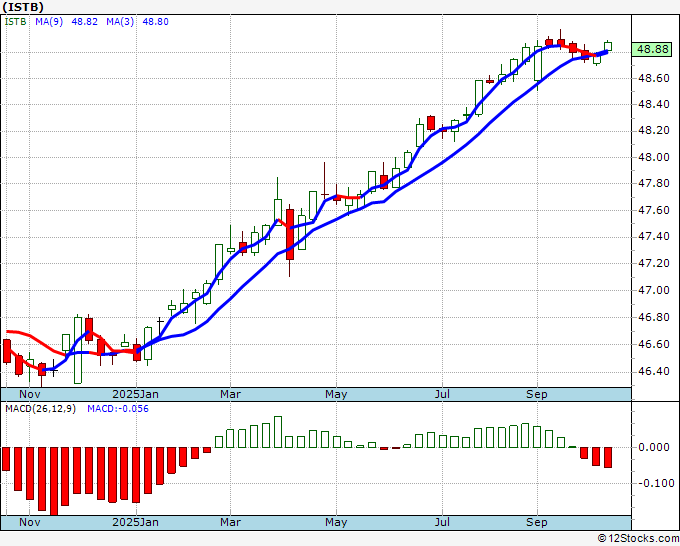Click the 48.60 price axis label
This screenshot has height=546, width=680.
pos(653,78)
